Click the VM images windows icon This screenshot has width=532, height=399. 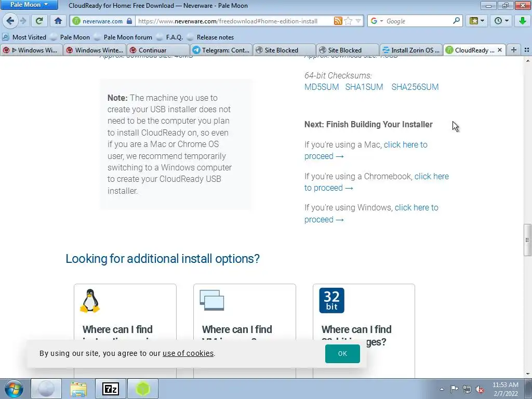212,300
